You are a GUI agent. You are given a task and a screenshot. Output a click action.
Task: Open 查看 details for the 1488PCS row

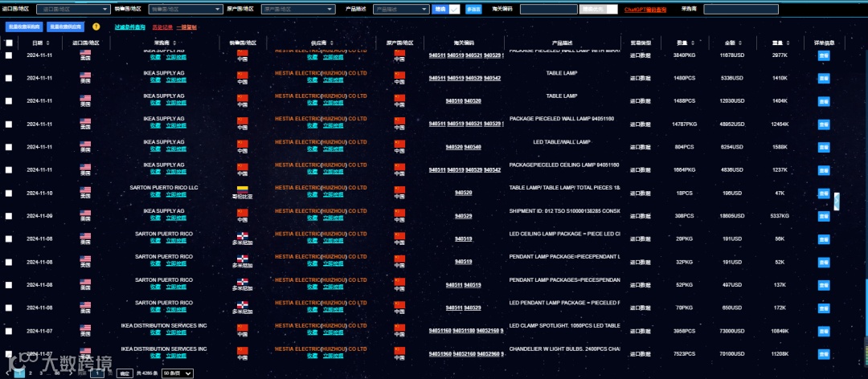[x=824, y=101]
